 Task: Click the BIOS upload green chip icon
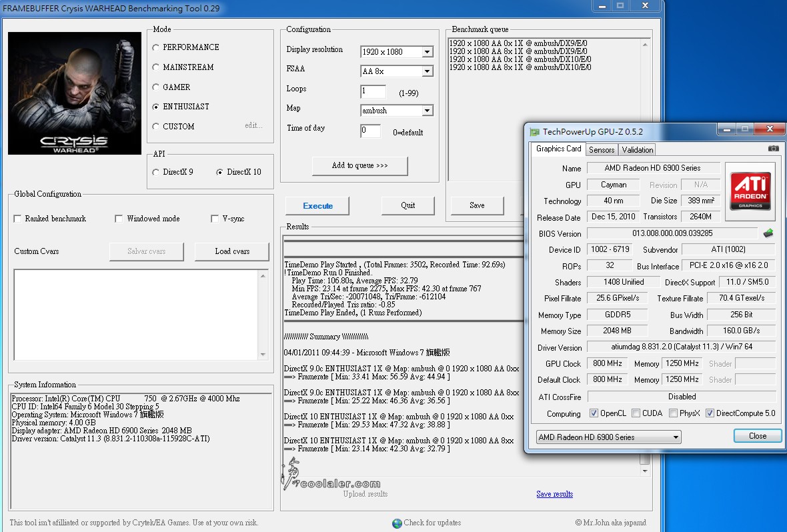click(x=768, y=233)
